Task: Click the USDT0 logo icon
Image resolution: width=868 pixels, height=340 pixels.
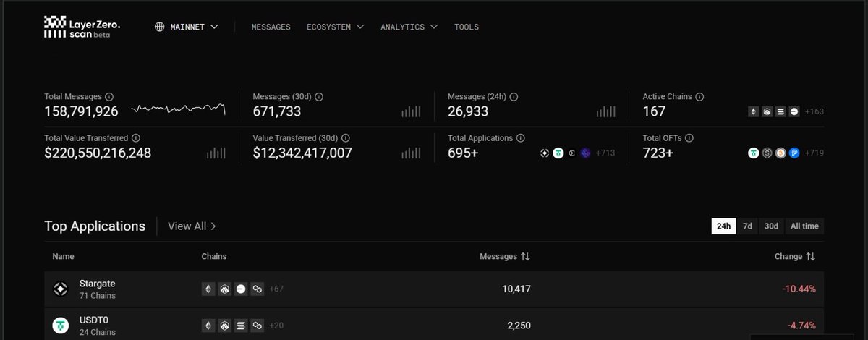Action: point(61,326)
